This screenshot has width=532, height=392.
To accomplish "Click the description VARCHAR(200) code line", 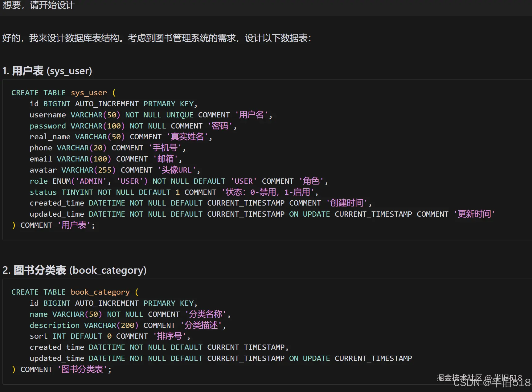I will [128, 325].
